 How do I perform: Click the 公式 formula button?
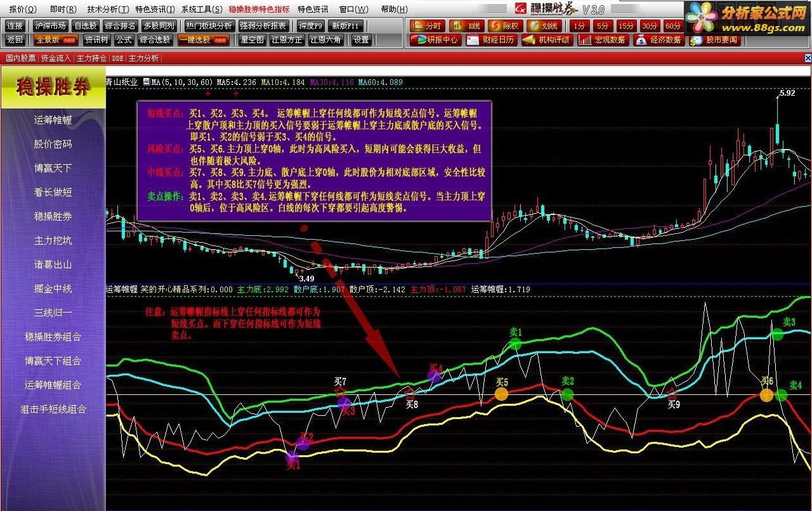click(124, 40)
